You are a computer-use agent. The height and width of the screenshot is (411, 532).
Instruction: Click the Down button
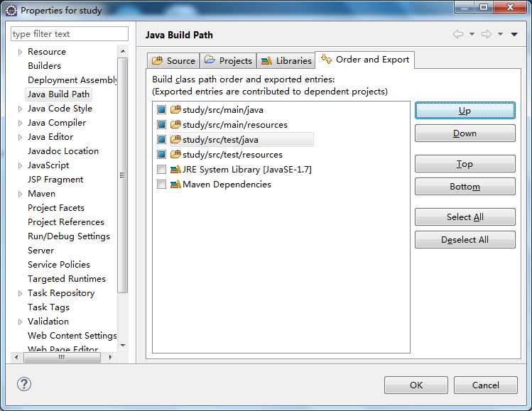(x=465, y=133)
